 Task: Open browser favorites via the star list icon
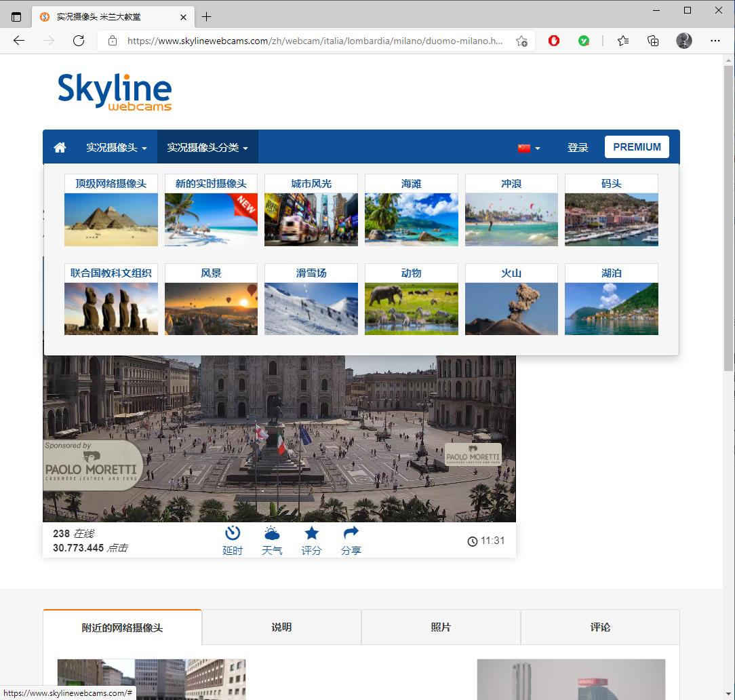(x=622, y=41)
